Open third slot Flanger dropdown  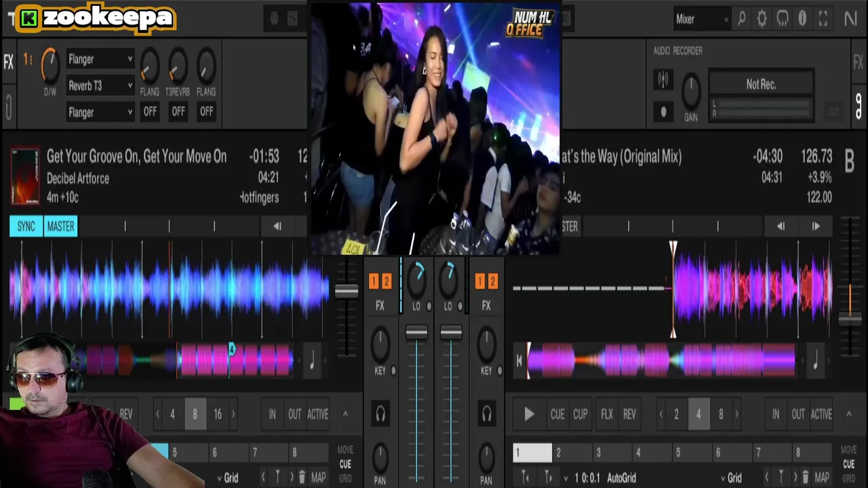tap(100, 112)
